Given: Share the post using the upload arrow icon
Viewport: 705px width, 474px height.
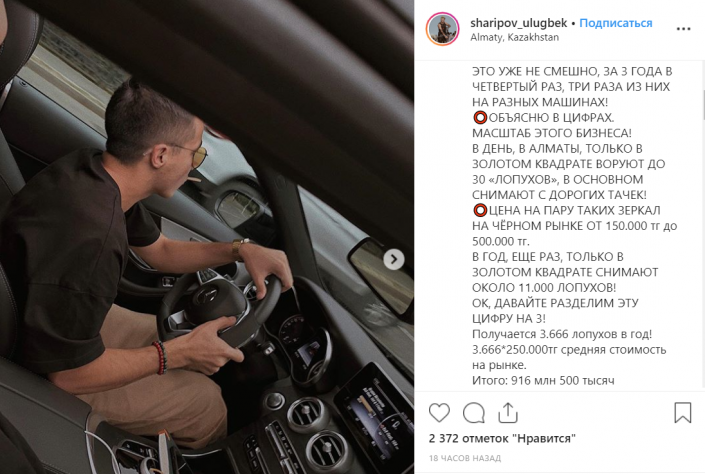Looking at the screenshot, I should (508, 413).
